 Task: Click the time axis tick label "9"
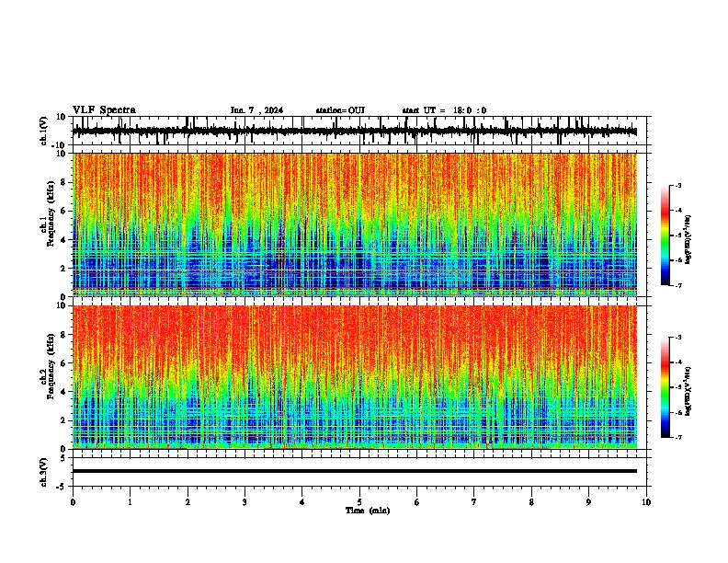pos(588,502)
